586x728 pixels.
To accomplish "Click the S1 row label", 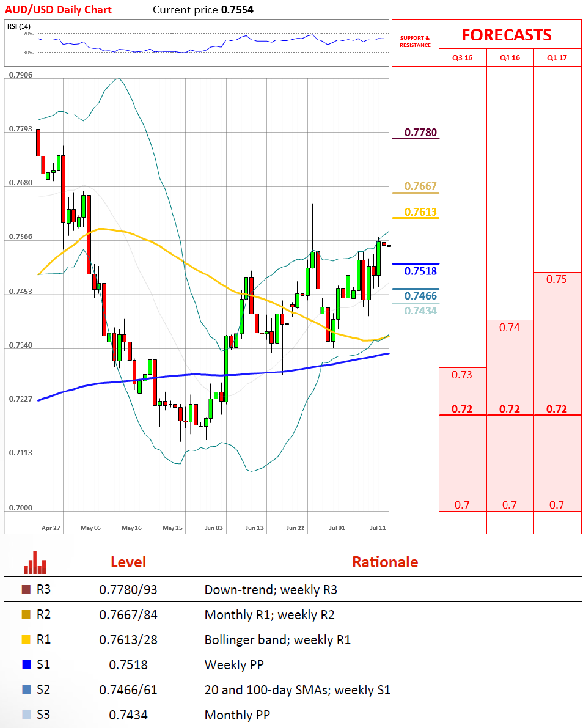I will pyautogui.click(x=43, y=664).
